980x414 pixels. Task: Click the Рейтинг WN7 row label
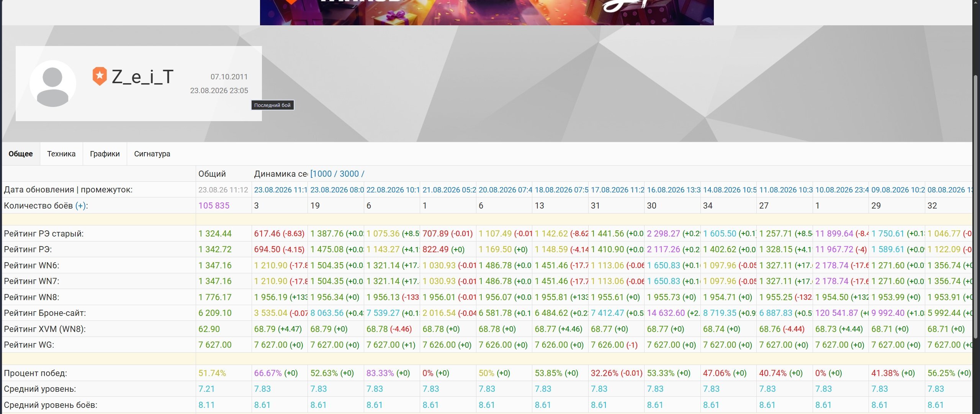31,281
